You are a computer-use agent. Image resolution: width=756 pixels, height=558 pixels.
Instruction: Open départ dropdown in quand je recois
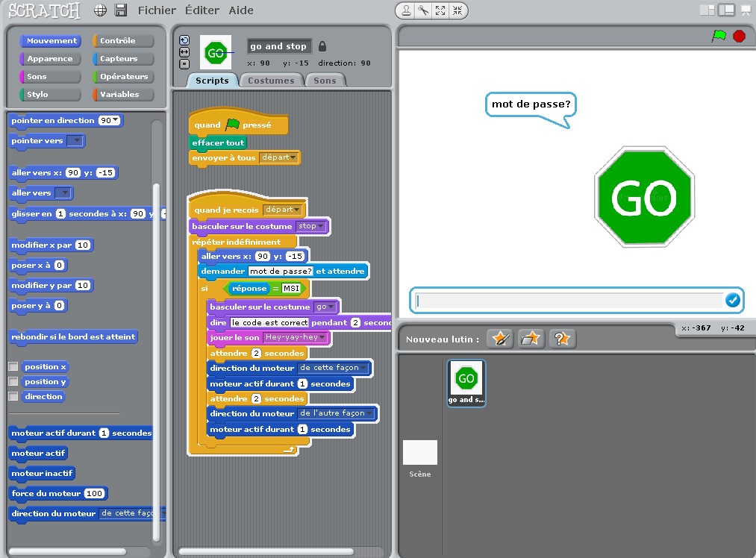(283, 210)
